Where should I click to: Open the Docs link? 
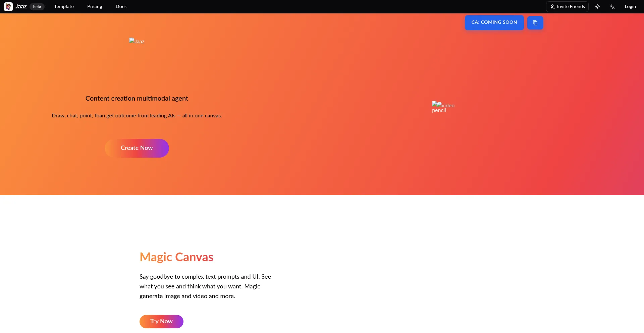tap(121, 7)
